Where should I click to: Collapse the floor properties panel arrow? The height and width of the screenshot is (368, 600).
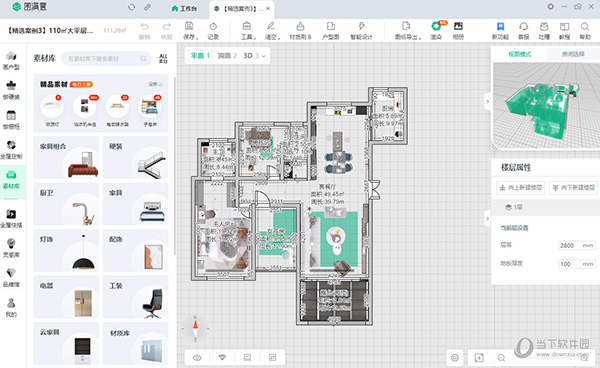coord(488,219)
